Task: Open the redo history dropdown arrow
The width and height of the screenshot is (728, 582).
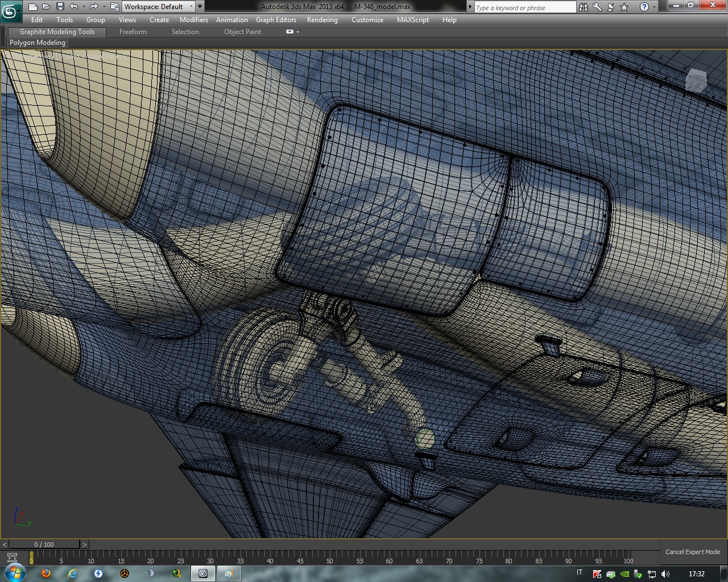Action: pos(104,7)
